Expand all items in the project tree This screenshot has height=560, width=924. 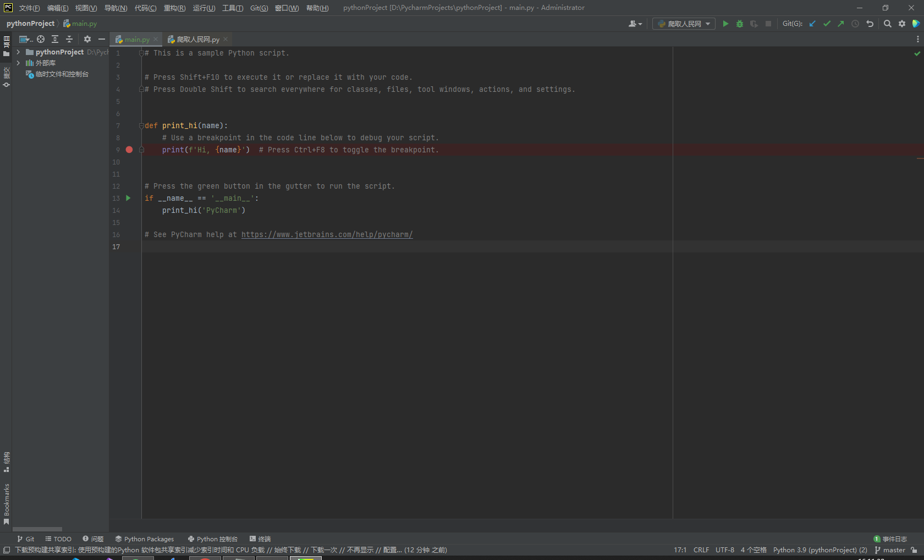coord(55,39)
